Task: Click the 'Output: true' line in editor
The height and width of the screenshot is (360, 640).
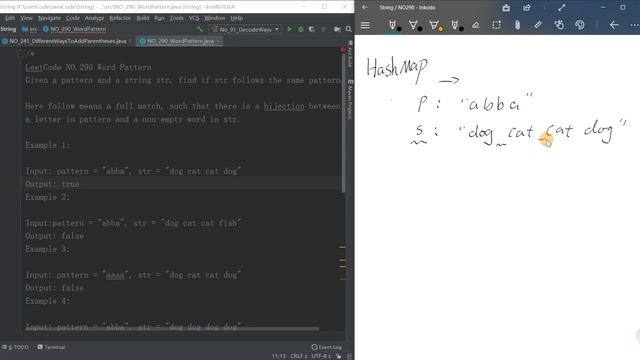Action: click(x=52, y=184)
